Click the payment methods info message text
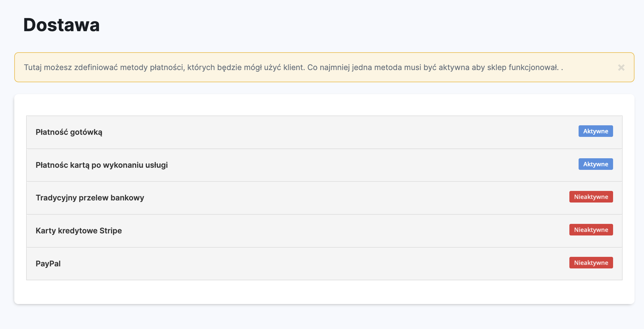Image resolution: width=644 pixels, height=329 pixels. pos(293,67)
